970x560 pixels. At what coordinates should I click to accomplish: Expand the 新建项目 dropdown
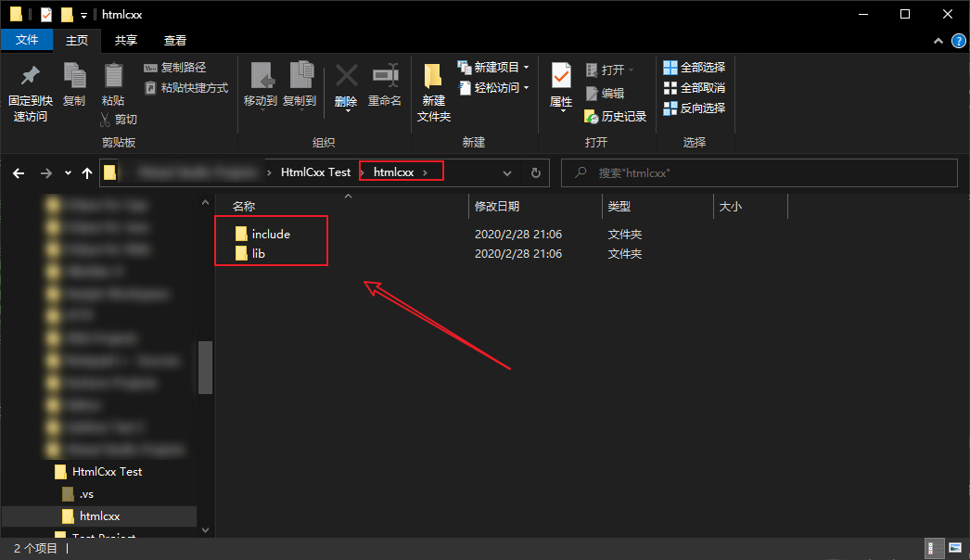[526, 67]
